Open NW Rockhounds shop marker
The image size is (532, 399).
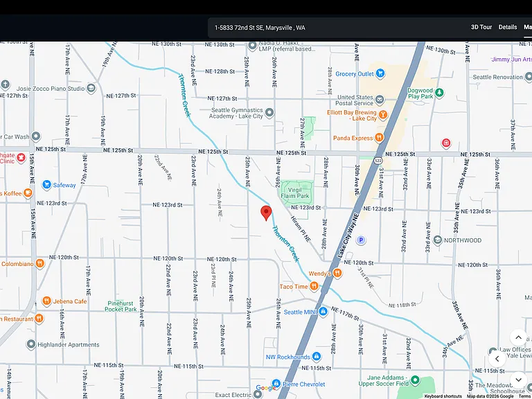tap(317, 356)
